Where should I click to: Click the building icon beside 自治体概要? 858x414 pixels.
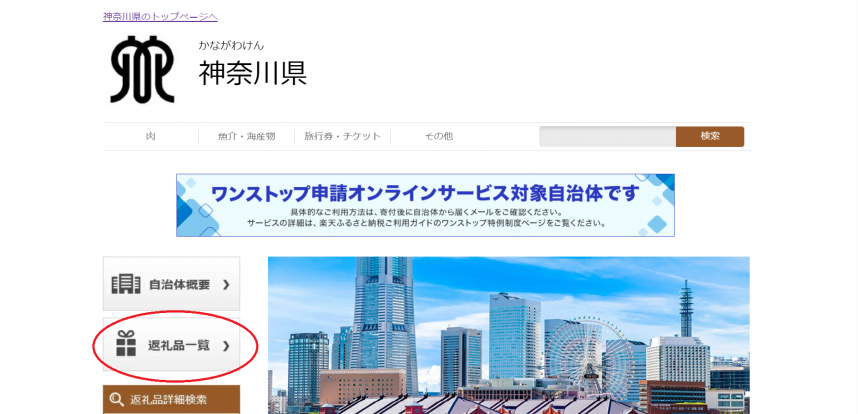[125, 284]
